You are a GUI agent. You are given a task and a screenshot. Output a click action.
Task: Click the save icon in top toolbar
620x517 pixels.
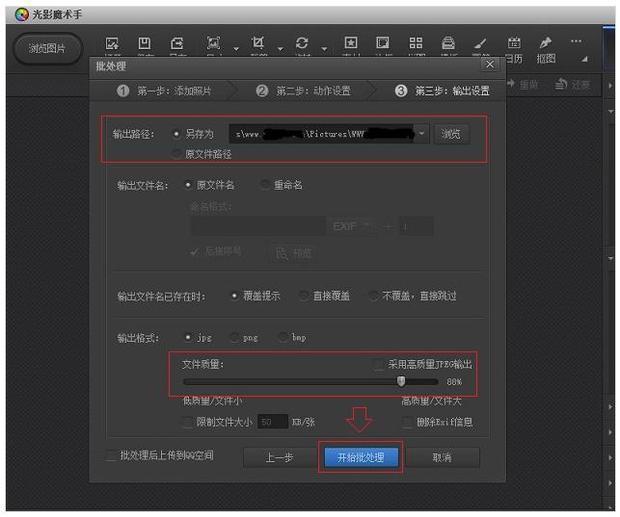tap(144, 43)
